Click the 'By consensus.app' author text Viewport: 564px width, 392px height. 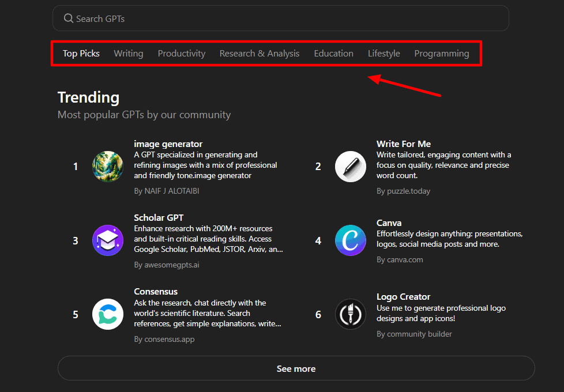pyautogui.click(x=164, y=339)
